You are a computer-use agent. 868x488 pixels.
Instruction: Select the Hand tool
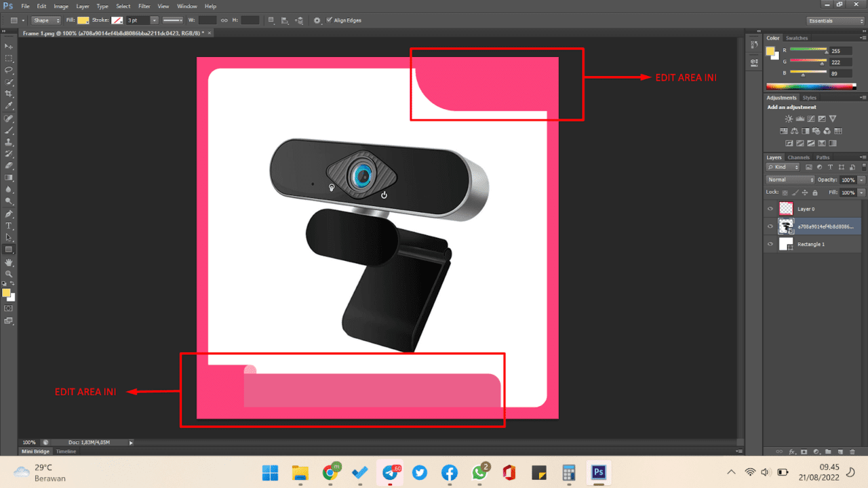coord(9,262)
